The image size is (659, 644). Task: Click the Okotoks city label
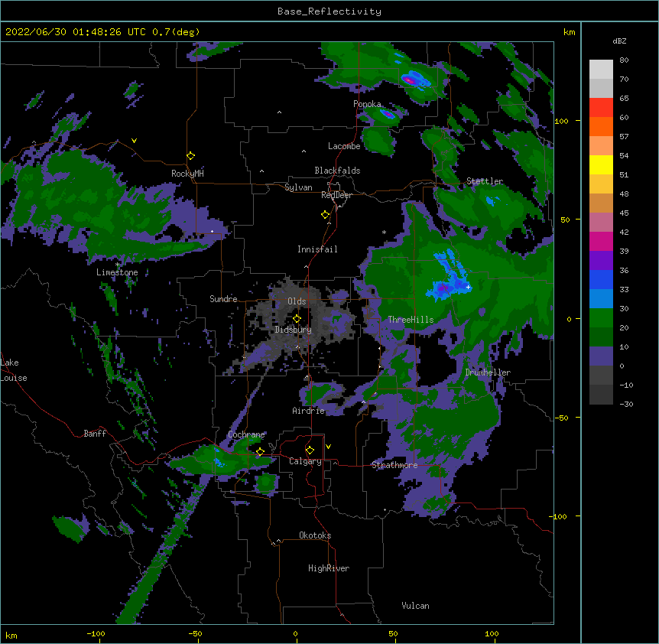[315, 535]
